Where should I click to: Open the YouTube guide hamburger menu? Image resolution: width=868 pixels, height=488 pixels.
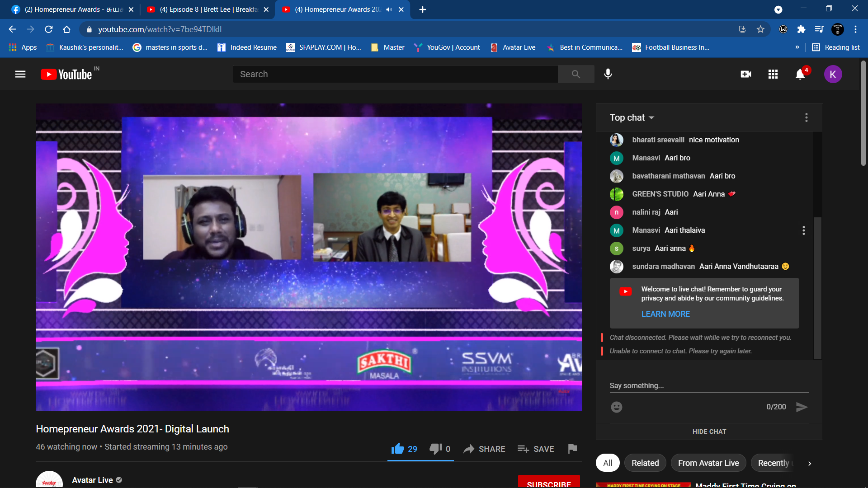[x=20, y=74]
